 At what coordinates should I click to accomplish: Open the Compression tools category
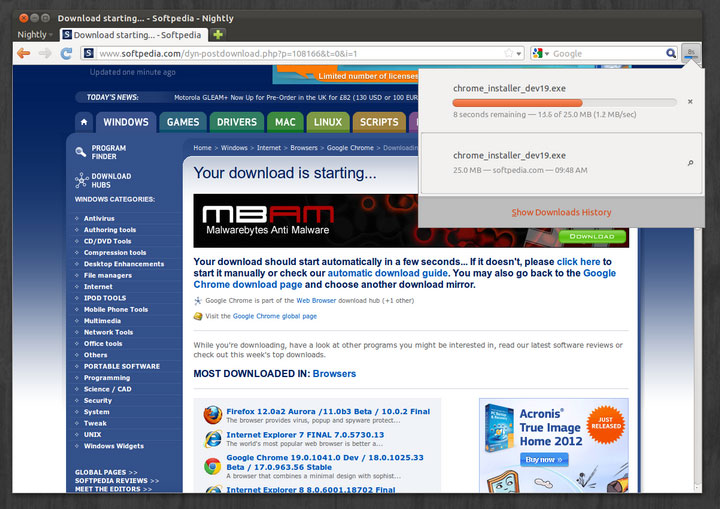[115, 253]
